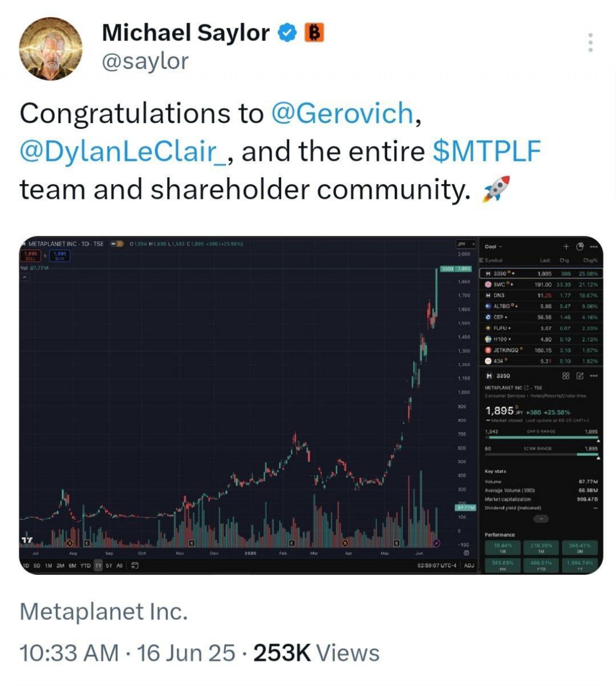Select the SWC row in watchlist
The height and width of the screenshot is (686, 616).
[541, 284]
